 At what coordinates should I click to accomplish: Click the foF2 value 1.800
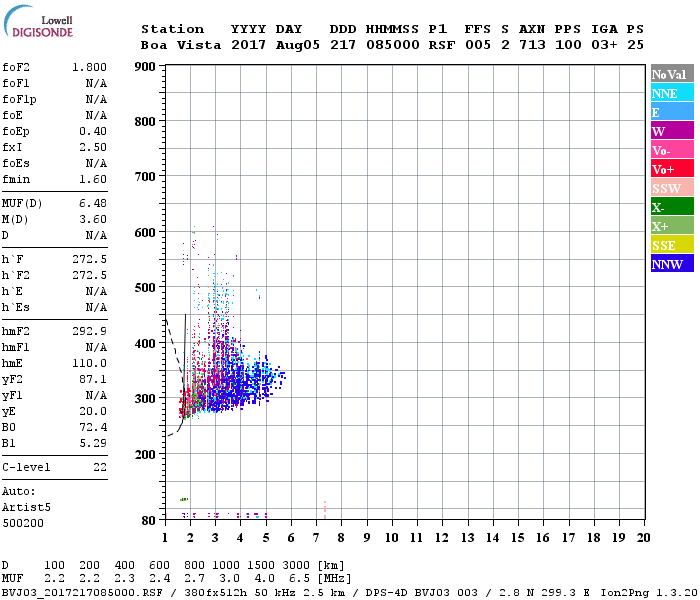[x=90, y=66]
